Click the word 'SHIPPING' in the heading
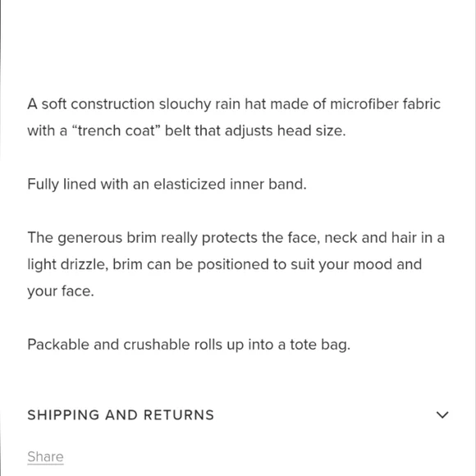Screen dimensions: 476x476 pyautogui.click(x=63, y=414)
